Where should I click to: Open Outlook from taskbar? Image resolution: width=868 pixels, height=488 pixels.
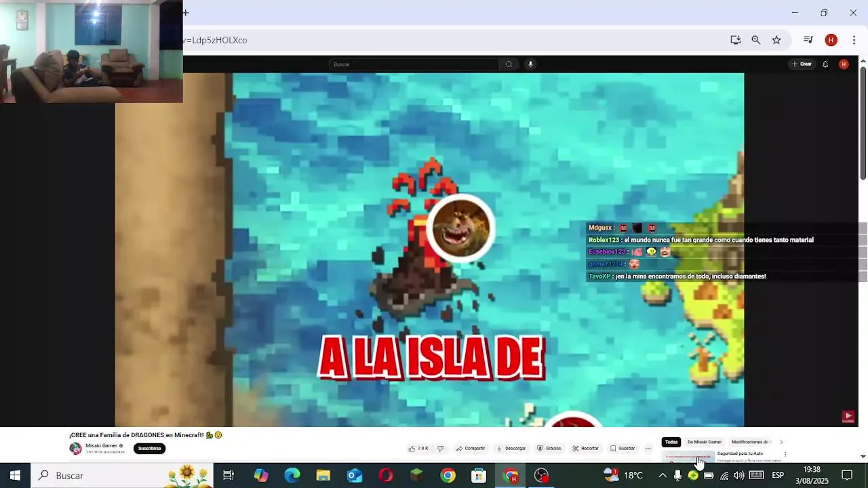355,475
